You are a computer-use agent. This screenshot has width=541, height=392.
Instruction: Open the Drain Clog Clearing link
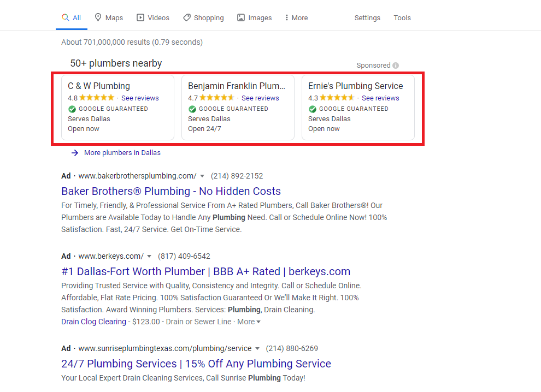[x=93, y=322]
